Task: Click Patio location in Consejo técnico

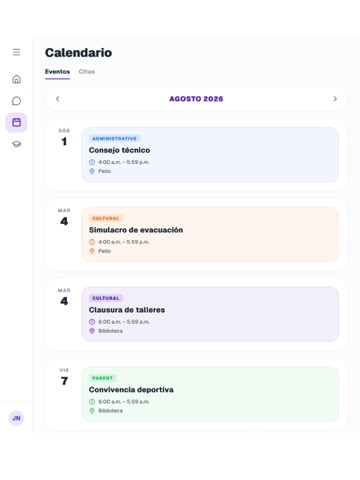Action: pyautogui.click(x=104, y=171)
